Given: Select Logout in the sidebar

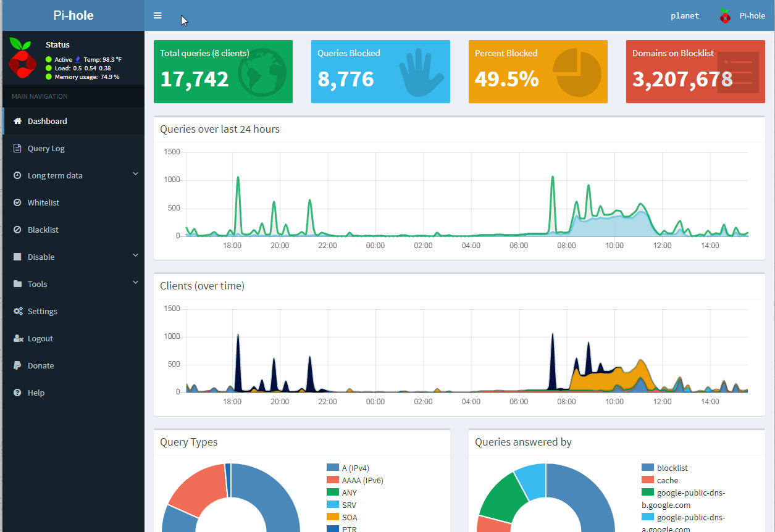Looking at the screenshot, I should 73,338.
